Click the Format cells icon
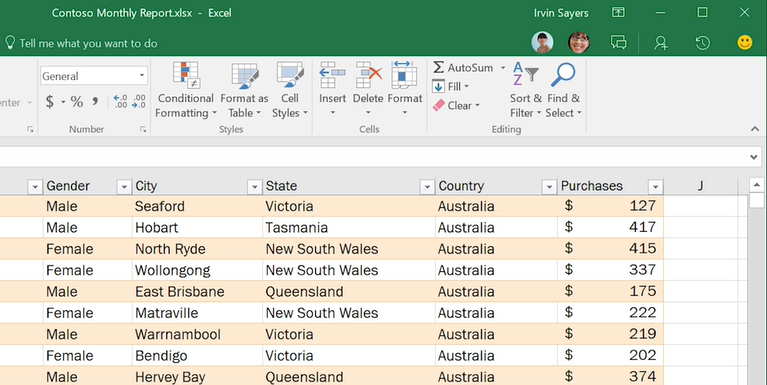Viewport: 767px width, 385px height. (404, 75)
